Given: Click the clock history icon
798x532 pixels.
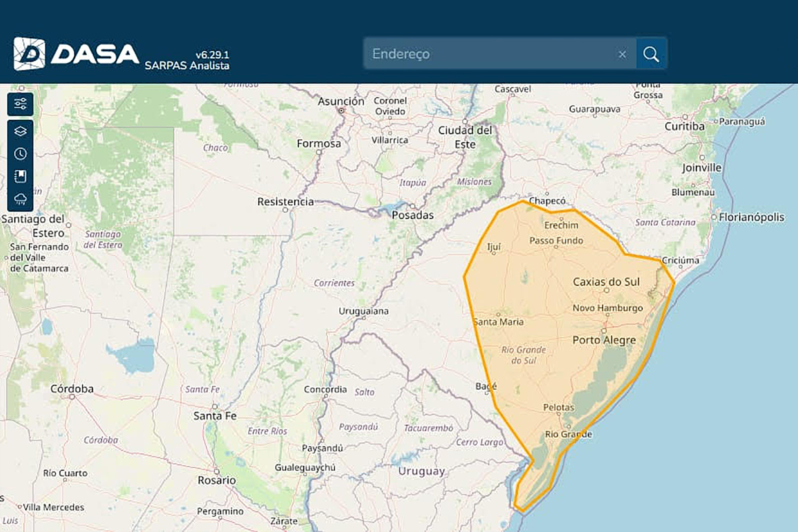Looking at the screenshot, I should 20,154.
